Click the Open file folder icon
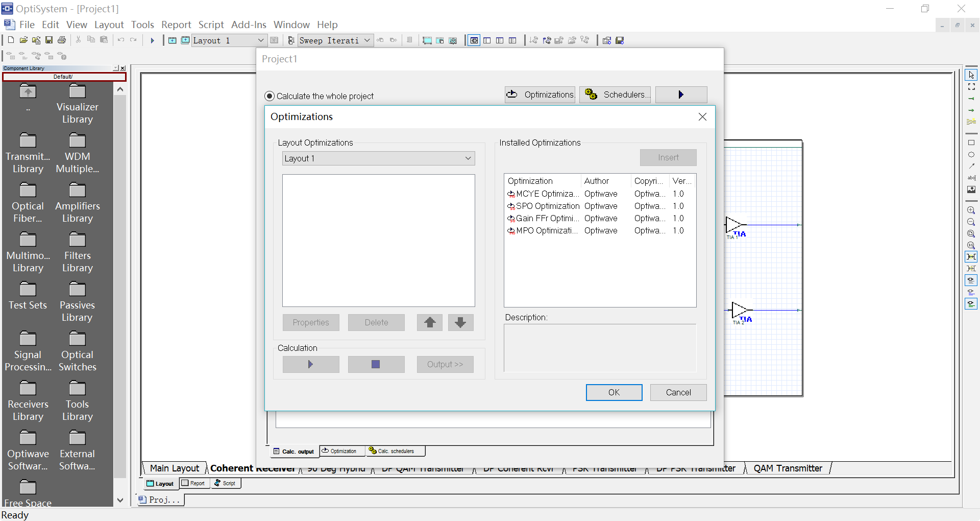 coord(23,40)
